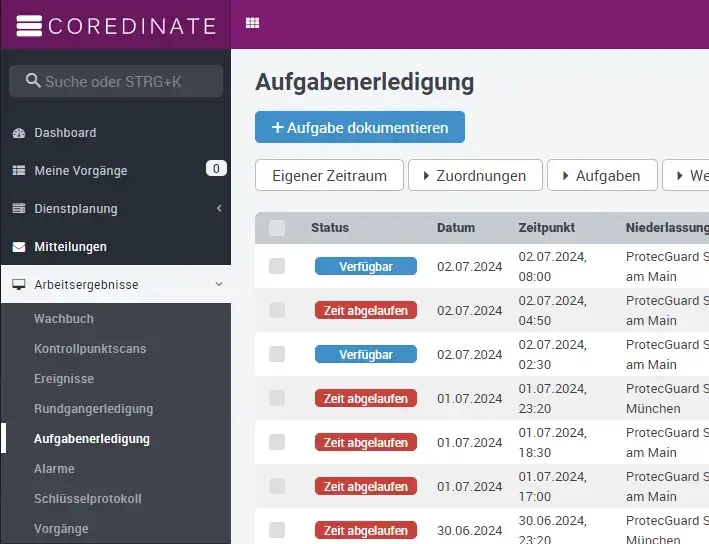
Task: Click Zeit abgelaufen badge in 01.07.2024 23:20 row
Action: [366, 398]
